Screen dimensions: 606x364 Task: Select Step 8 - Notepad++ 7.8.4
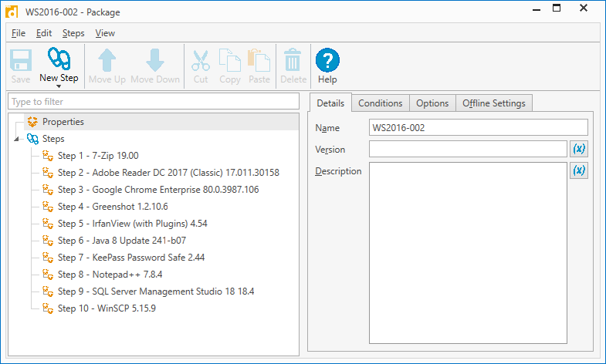pyautogui.click(x=110, y=275)
